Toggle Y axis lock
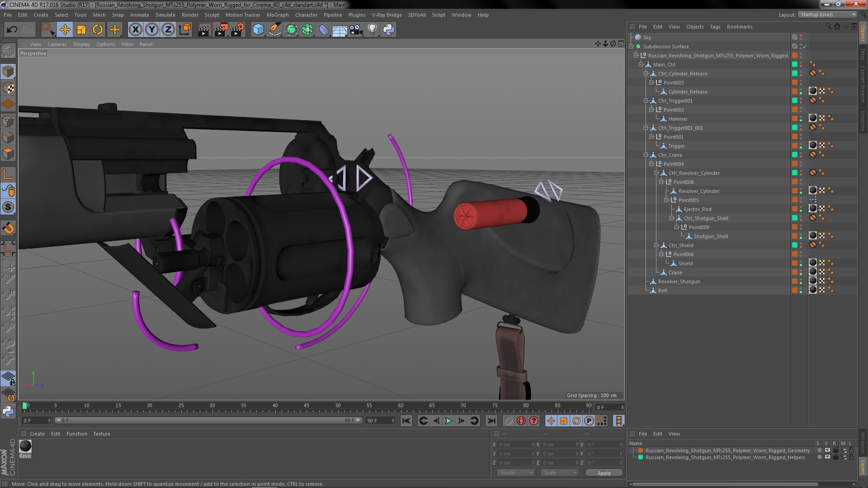This screenshot has height=488, width=868. click(152, 30)
